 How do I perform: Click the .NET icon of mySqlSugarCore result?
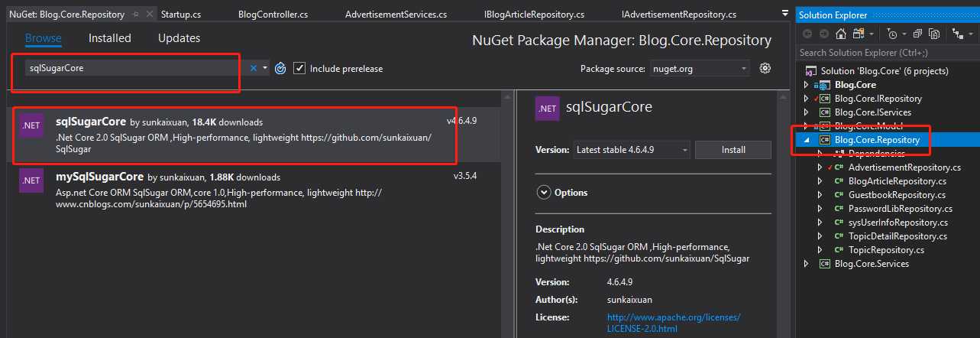pos(31,180)
